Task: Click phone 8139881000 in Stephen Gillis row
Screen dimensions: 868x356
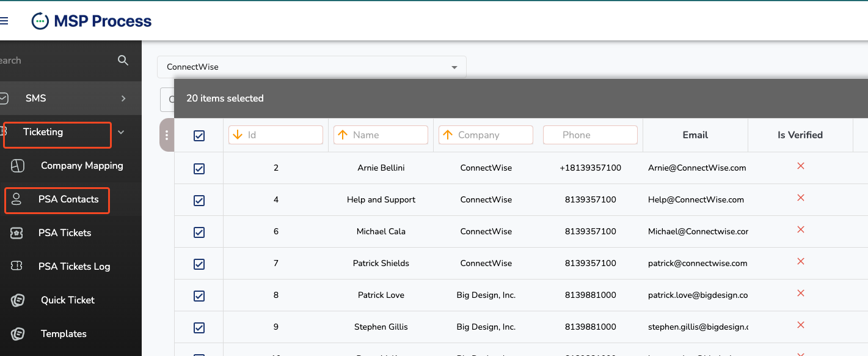Action: coord(591,327)
